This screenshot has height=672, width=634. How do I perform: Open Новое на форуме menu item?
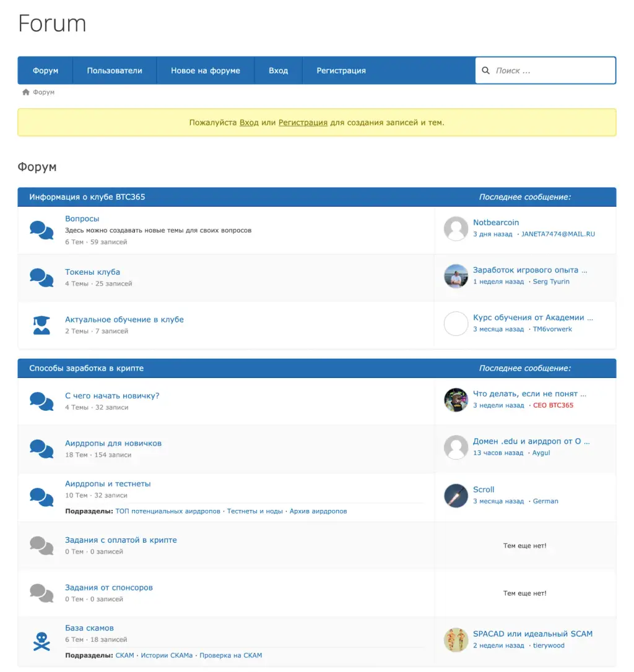tap(206, 71)
